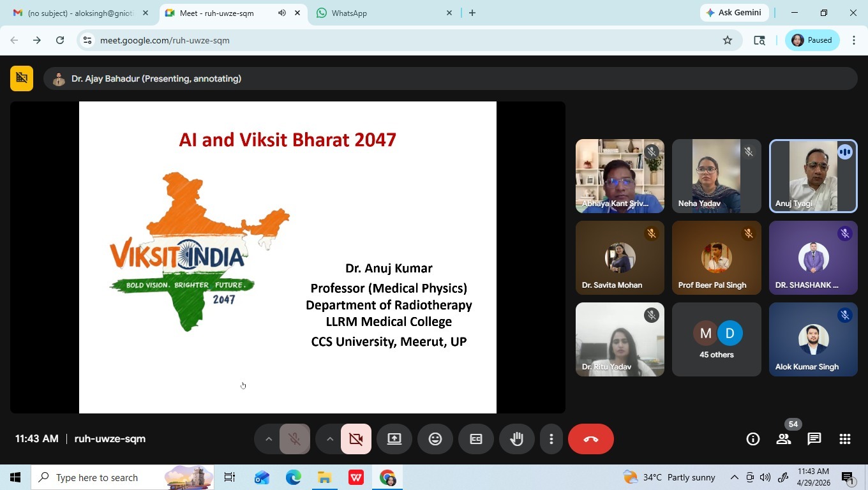Image resolution: width=868 pixels, height=490 pixels.
Task: Open WPS Office from the taskbar
Action: (355, 477)
